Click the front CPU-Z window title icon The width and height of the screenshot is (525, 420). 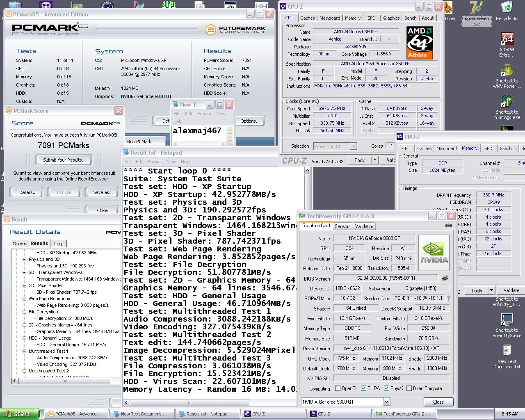tap(400, 137)
